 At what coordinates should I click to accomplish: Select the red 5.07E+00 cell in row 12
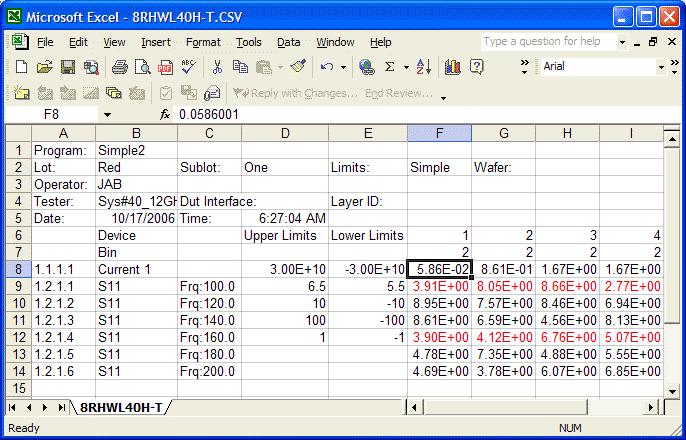coord(631,338)
